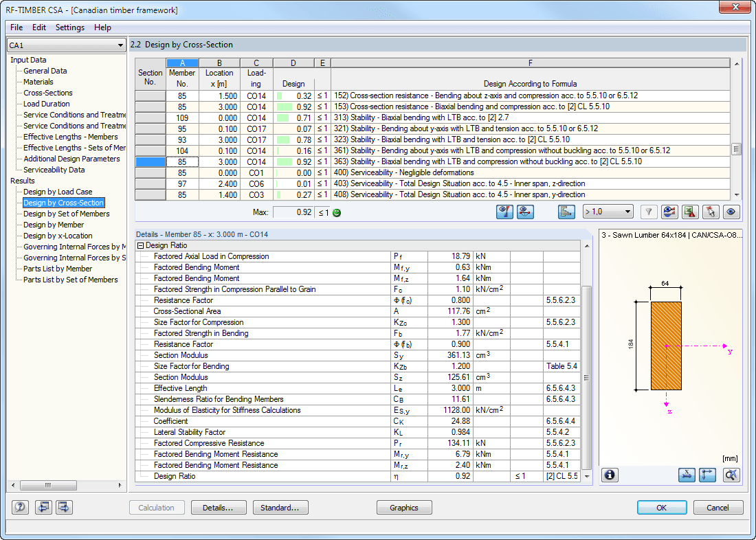This screenshot has height=540, width=756.
Task: Toggle the colored relation bars icon
Action: [x=566, y=212]
